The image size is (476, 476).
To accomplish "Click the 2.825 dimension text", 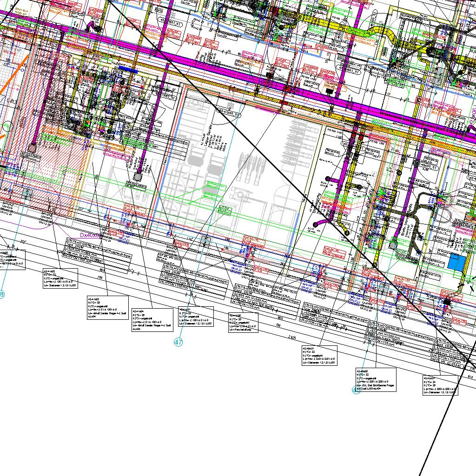I will 292,337.
